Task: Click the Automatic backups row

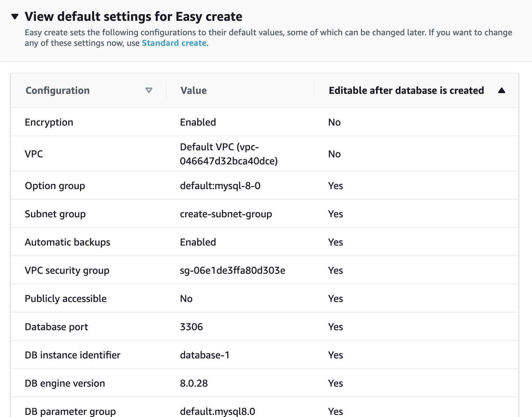Action: pyautogui.click(x=67, y=242)
